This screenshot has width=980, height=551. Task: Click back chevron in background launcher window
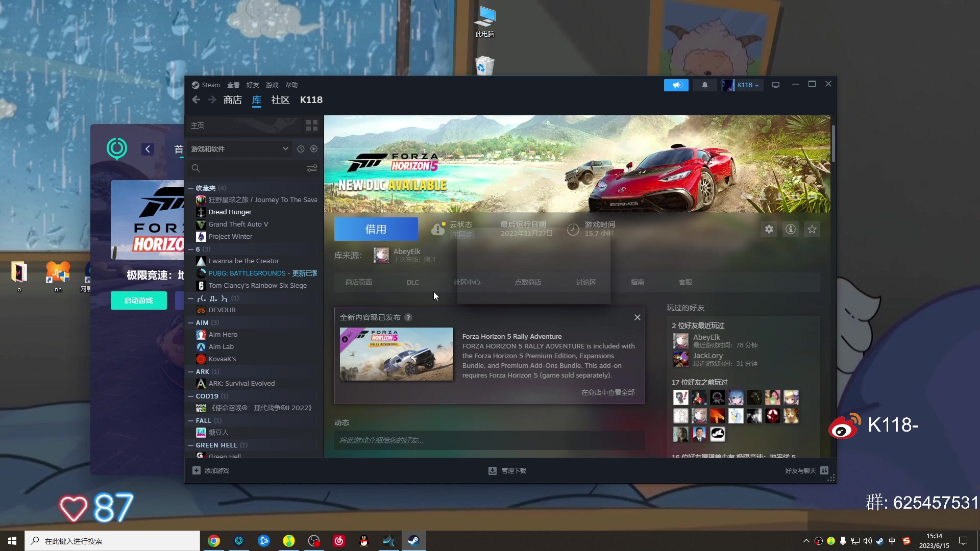(148, 149)
